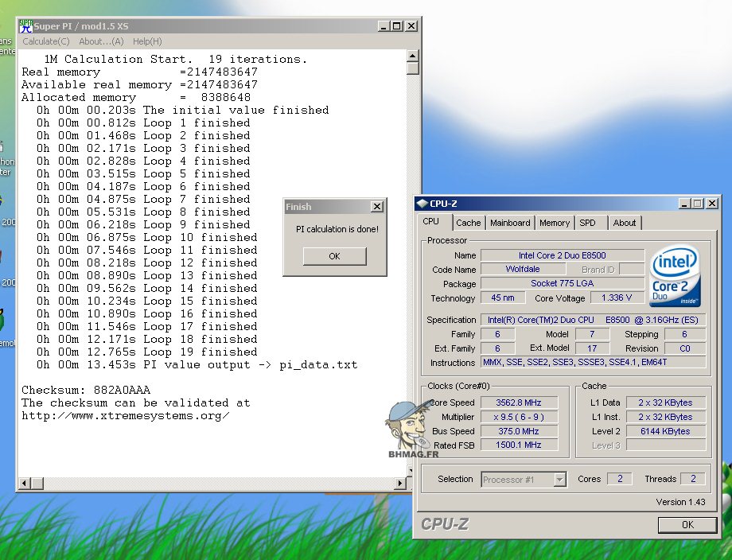
Task: Select the CPU tab in CPU-Z
Action: pos(431,222)
